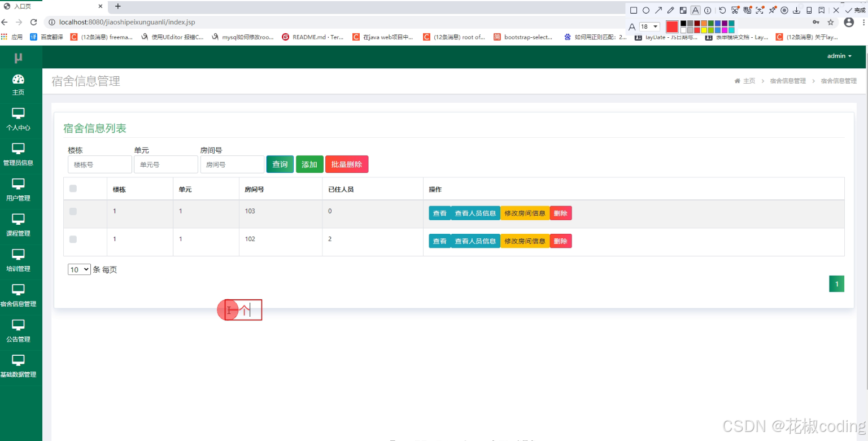Bookmark the screenshot to favorites
Viewport: 868px width, 441px height.
822,10
